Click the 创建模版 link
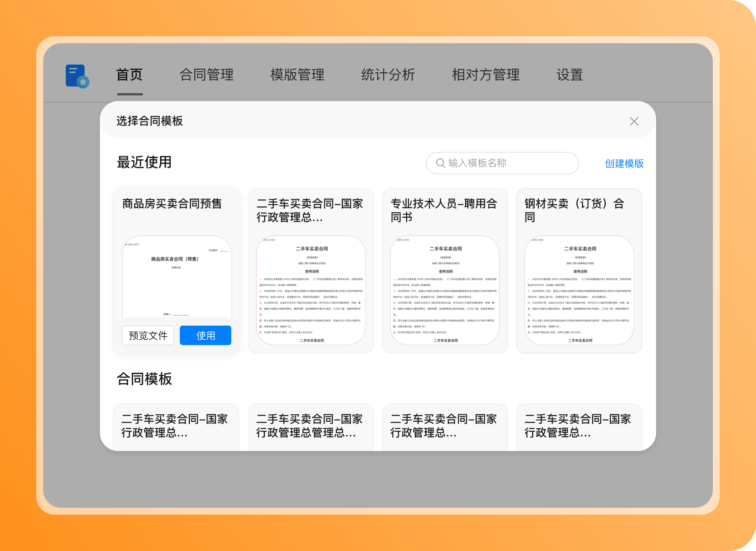The image size is (756, 551). click(x=624, y=163)
